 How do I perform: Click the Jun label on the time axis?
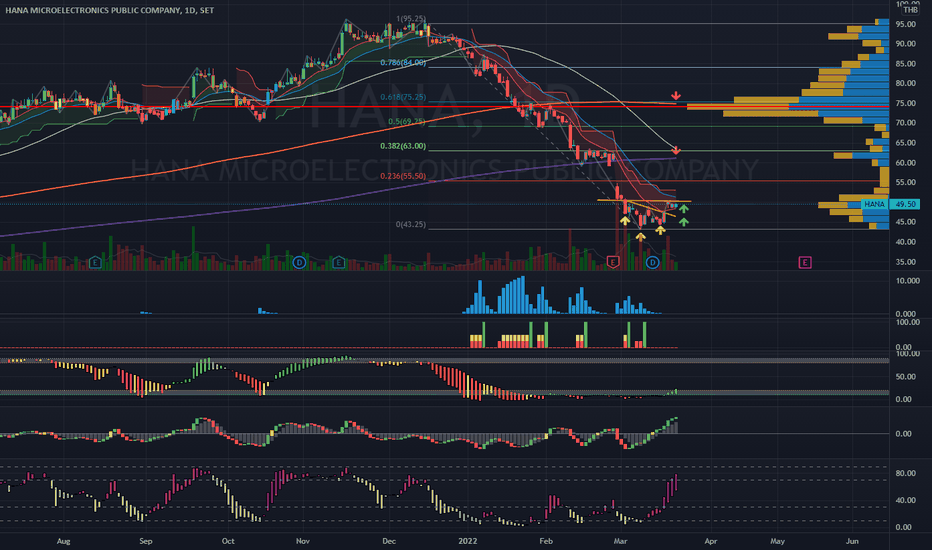click(x=852, y=541)
